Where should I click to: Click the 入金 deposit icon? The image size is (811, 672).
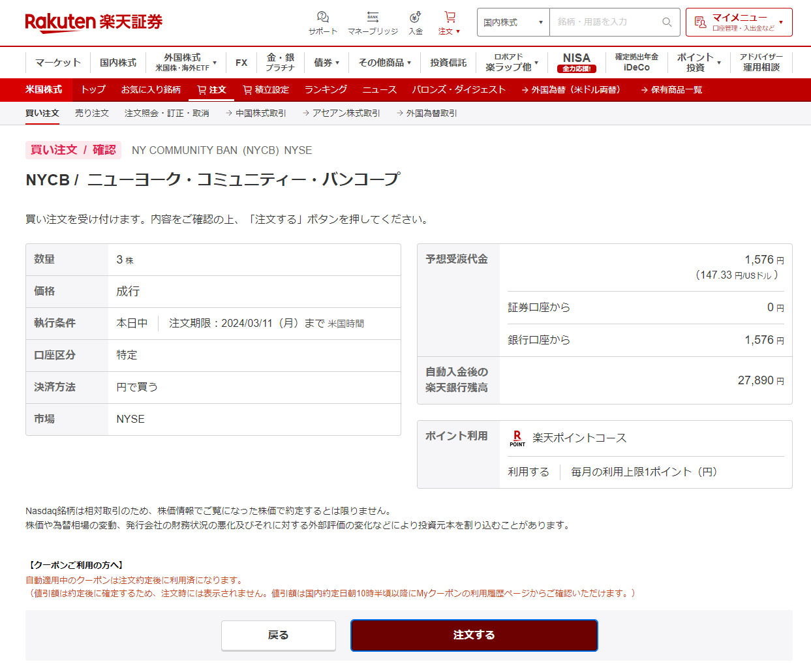coord(416,18)
